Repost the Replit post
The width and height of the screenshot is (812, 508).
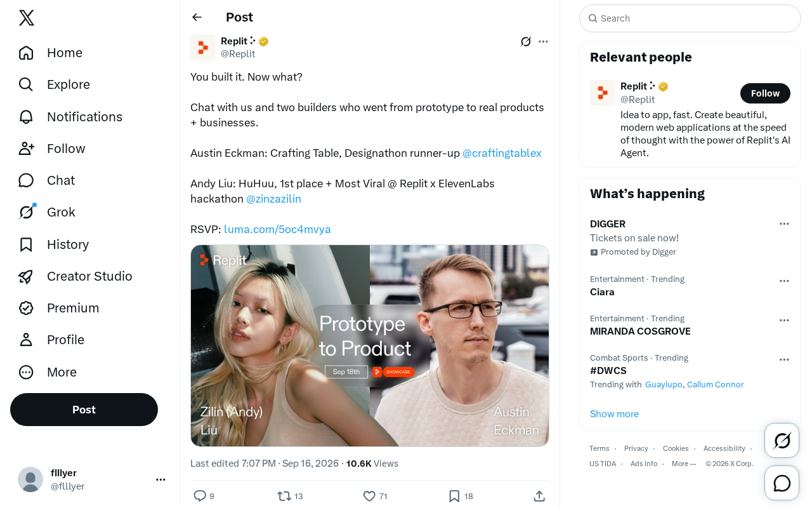pyautogui.click(x=291, y=496)
